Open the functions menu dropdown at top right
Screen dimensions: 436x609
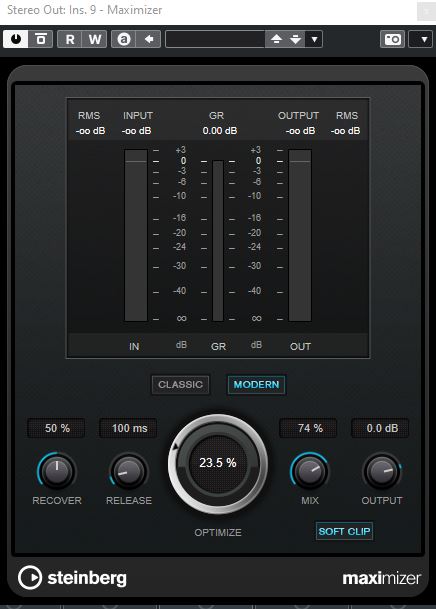pos(421,39)
